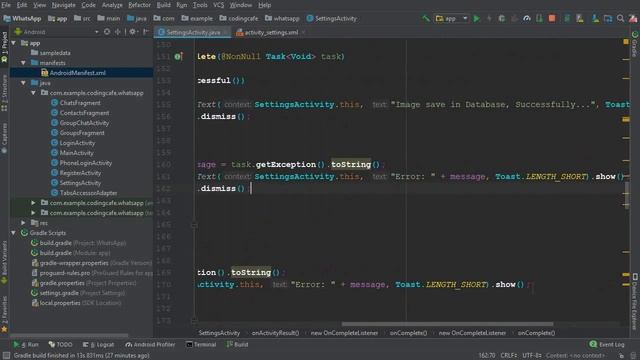
Task: Click onActivityResult() in breadcrumb bar
Action: coord(275,333)
